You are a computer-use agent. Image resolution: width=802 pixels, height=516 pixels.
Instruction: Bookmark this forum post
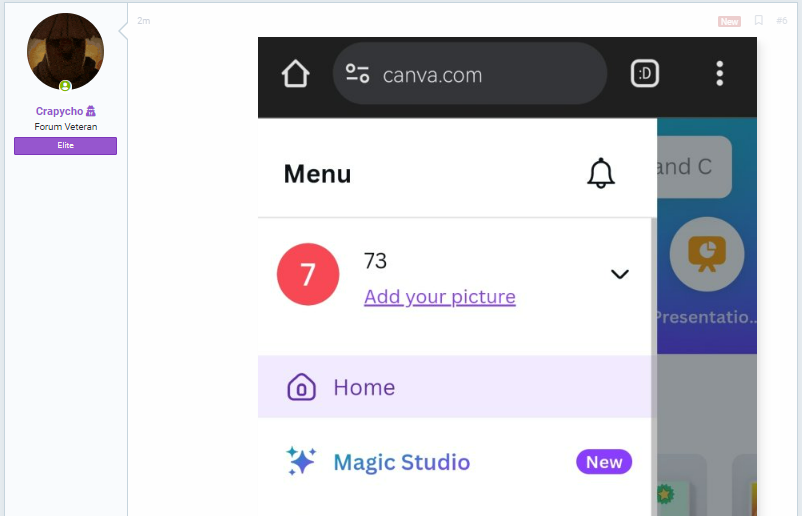point(759,20)
